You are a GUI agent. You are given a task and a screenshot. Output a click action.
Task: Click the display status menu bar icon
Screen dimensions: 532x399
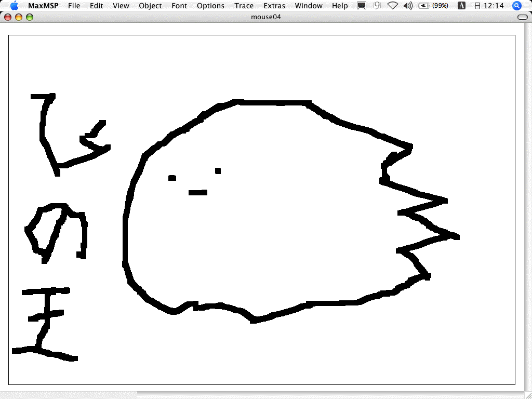[x=362, y=6]
